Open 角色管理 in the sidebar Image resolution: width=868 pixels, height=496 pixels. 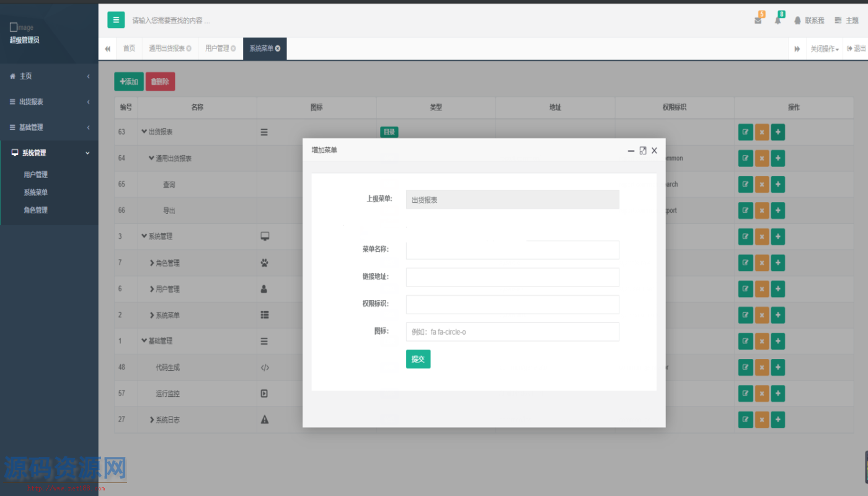coord(35,210)
